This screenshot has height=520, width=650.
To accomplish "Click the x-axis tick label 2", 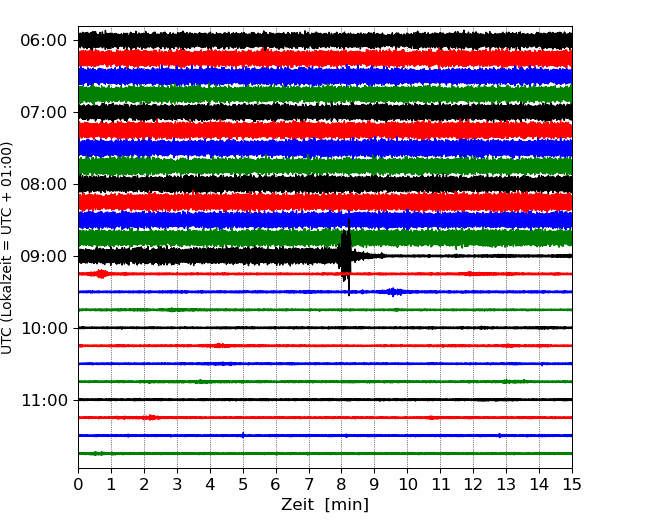I will [x=144, y=484].
